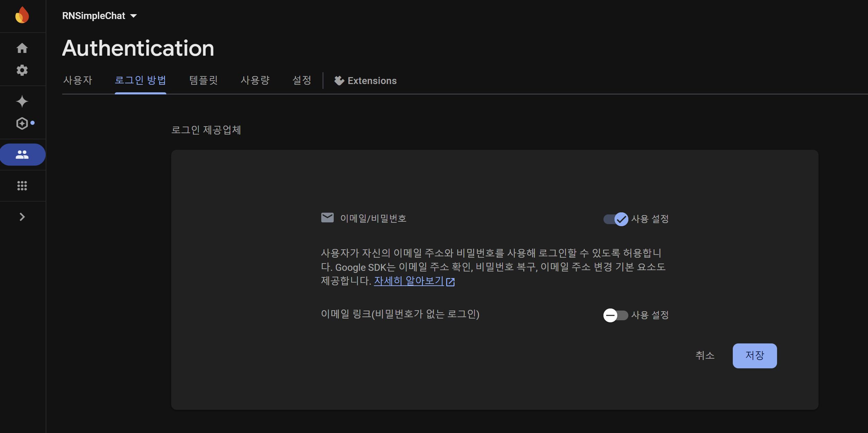
Task: Click the external link icon after 자세히 알아보기
Action: click(450, 282)
